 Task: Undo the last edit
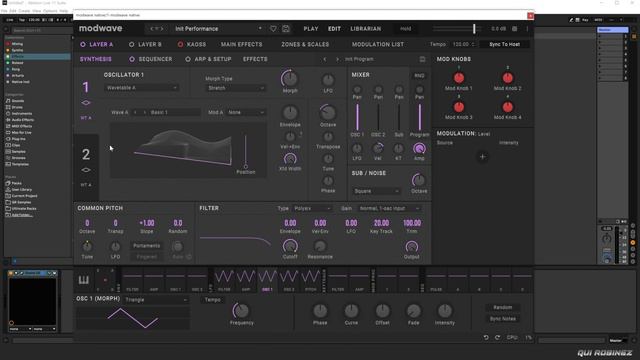(x=486, y=338)
